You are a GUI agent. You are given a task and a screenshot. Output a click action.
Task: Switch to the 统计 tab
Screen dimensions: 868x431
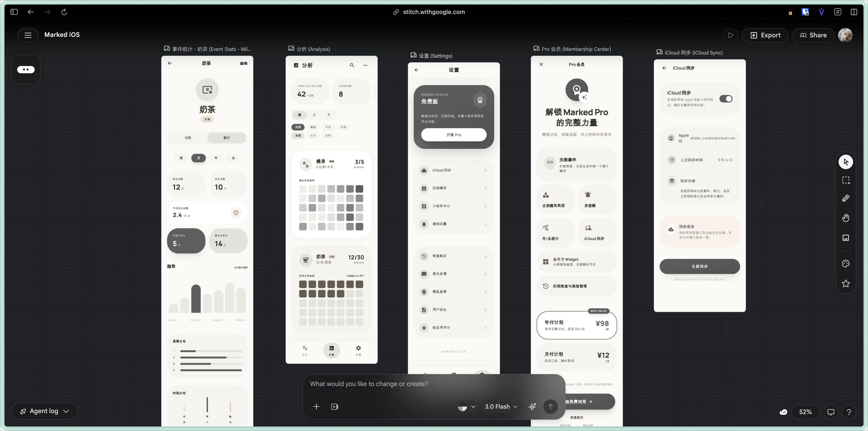coord(226,137)
